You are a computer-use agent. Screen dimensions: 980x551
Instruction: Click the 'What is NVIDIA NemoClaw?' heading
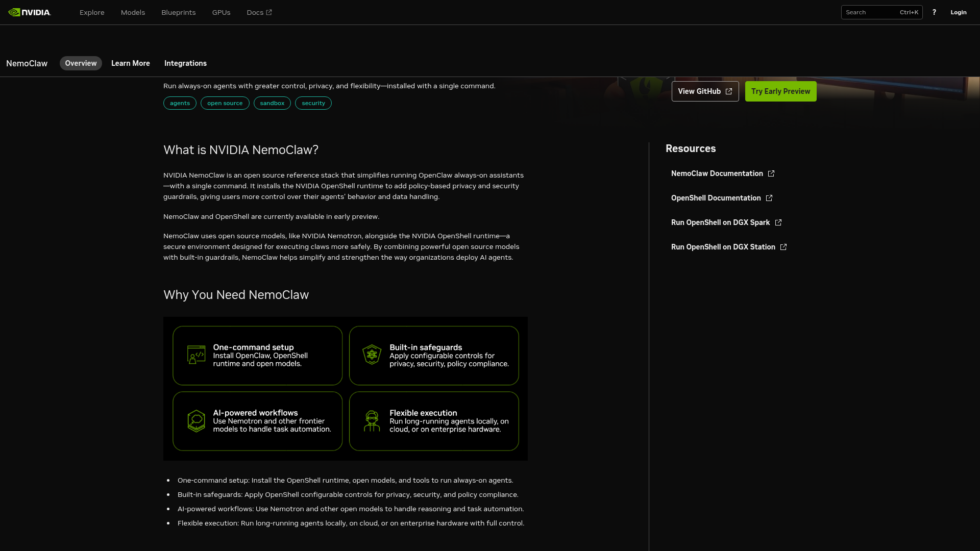241,150
